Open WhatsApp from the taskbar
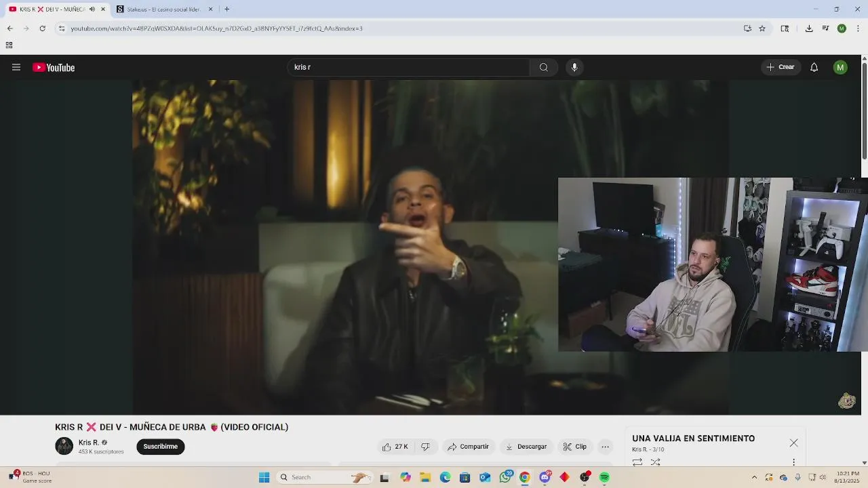Screen dimensions: 868x488 (505, 477)
